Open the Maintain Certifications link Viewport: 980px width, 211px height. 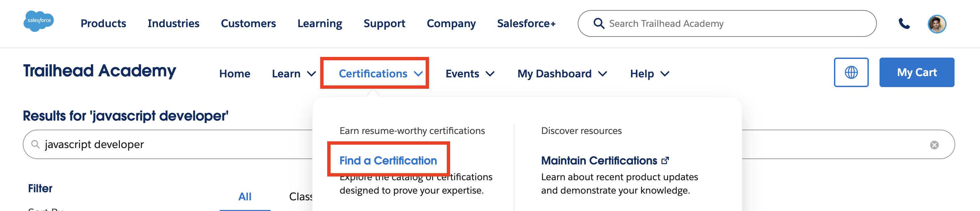tap(599, 161)
